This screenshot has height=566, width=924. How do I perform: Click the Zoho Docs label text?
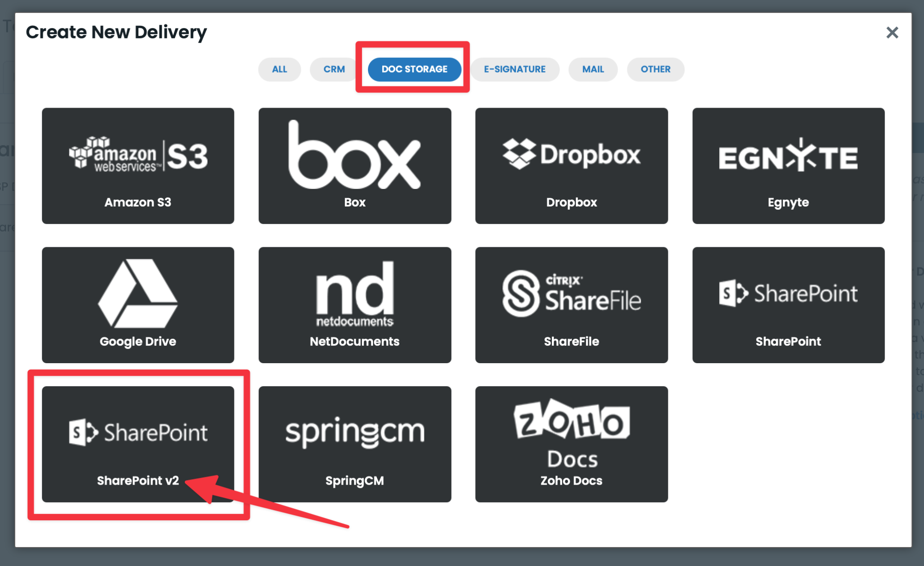pyautogui.click(x=571, y=481)
